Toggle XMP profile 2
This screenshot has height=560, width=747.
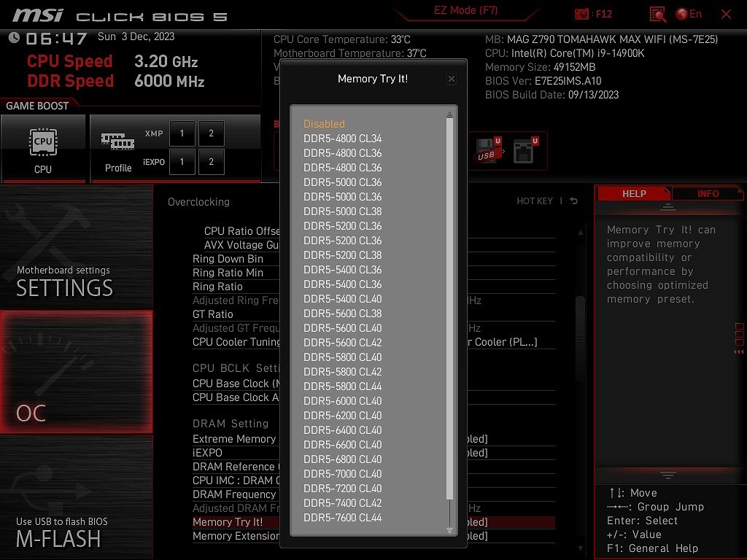click(x=212, y=133)
